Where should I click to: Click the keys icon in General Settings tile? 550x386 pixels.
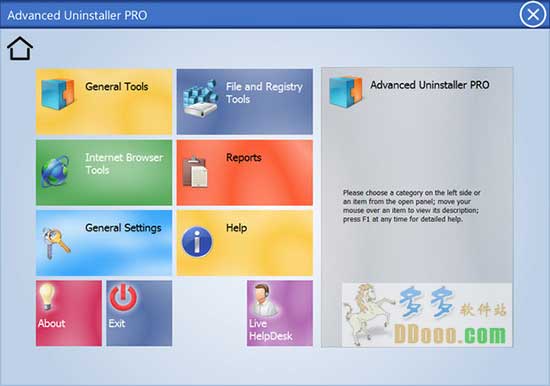click(x=56, y=243)
